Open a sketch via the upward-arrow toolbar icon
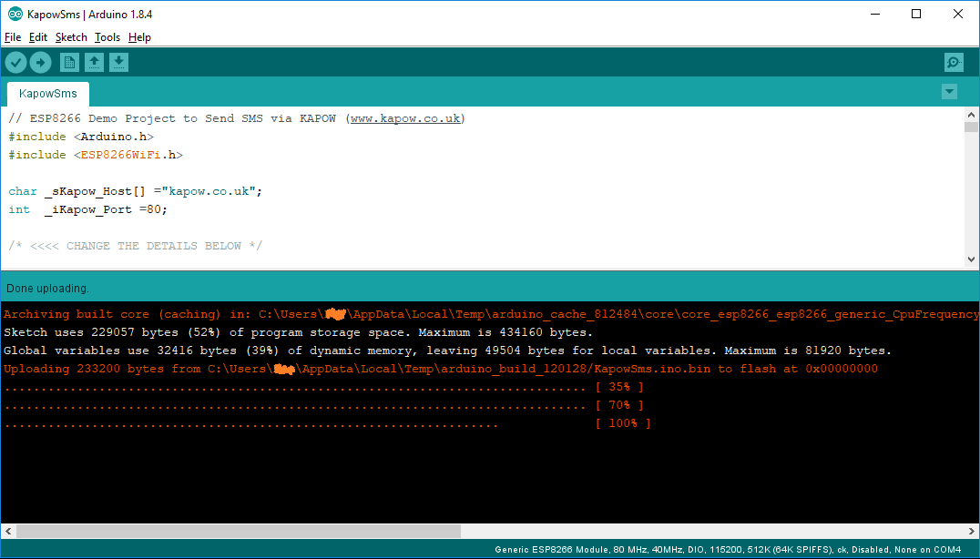Screen dimensions: 980x559 coord(94,62)
